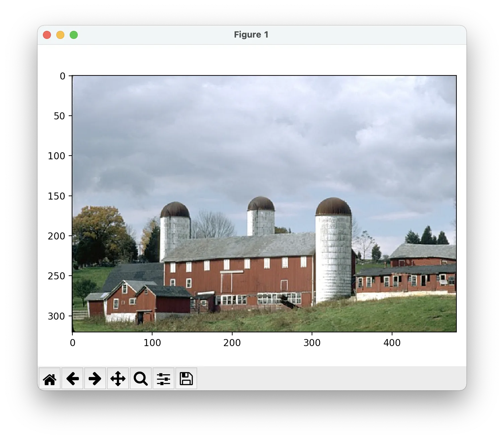This screenshot has width=504, height=440.
Task: Select the Zoom magnifier tool
Action: 141,379
